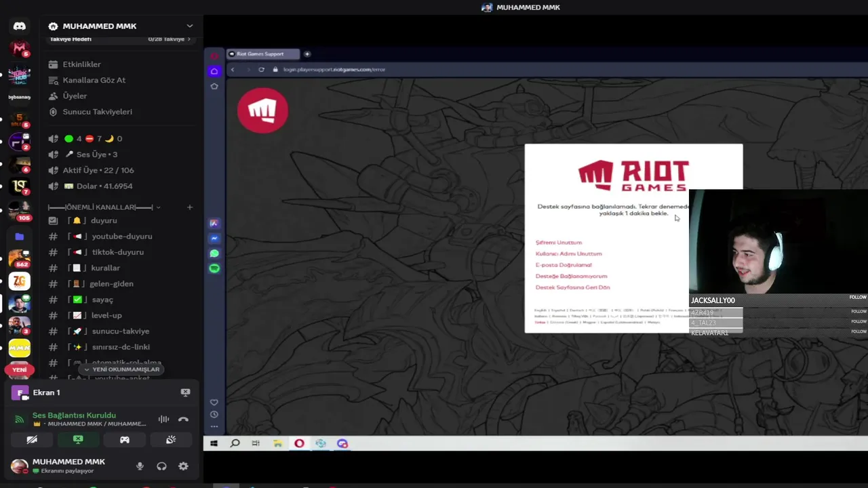Open the sınırsız-dc-linki channel

pos(121,347)
